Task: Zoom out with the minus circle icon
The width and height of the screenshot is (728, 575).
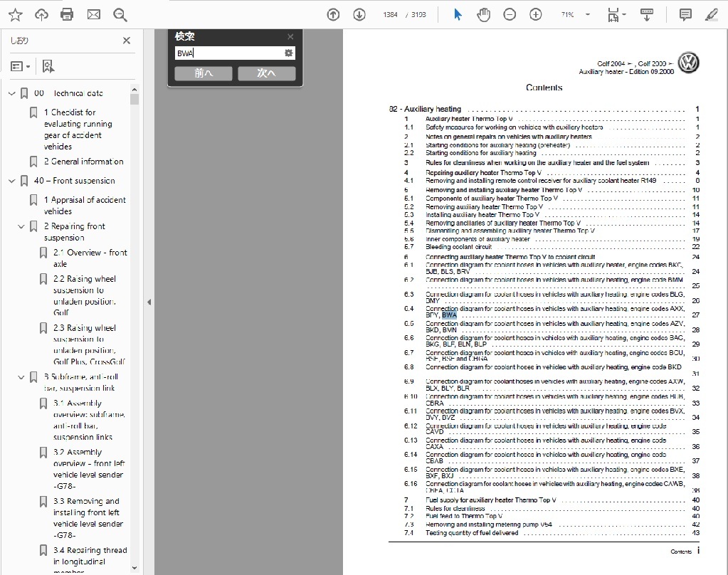Action: click(x=510, y=15)
